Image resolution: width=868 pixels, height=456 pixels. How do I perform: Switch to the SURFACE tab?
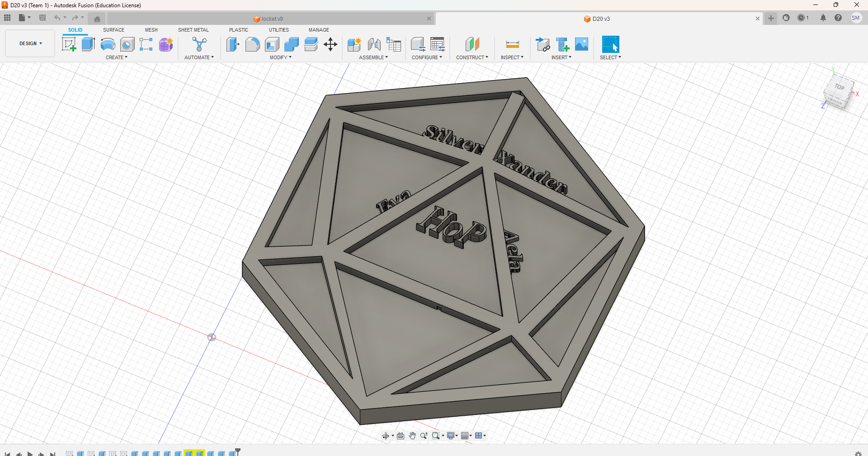[113, 30]
